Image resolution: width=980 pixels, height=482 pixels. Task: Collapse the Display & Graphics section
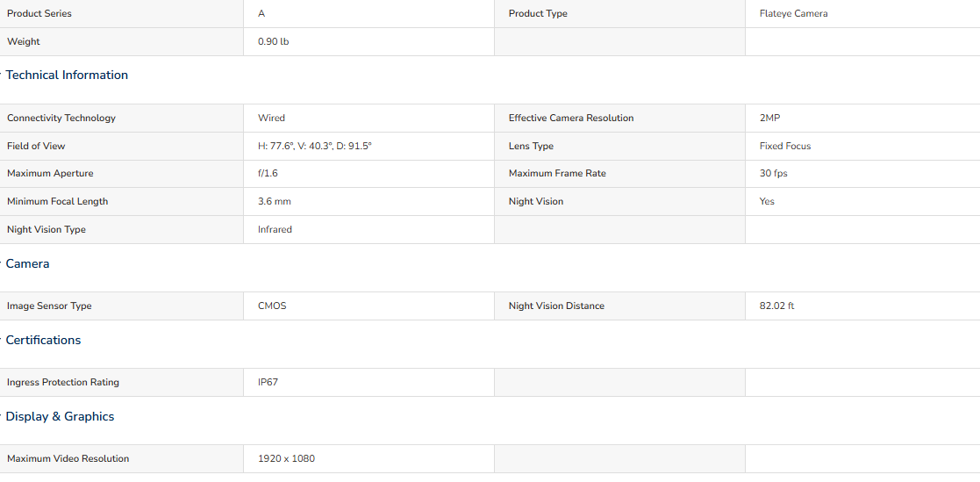[x=60, y=416]
